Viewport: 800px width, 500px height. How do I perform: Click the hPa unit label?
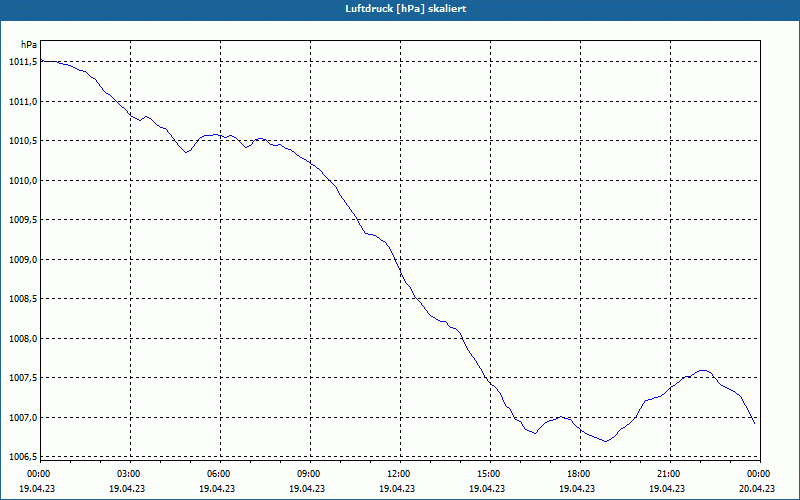pyautogui.click(x=29, y=45)
